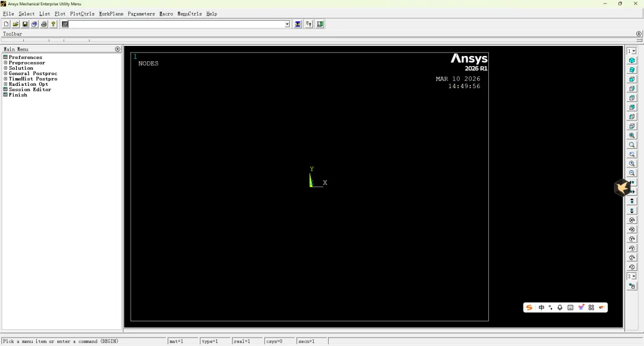Screen dimensions: 644x346
Task: Expand the Preprocessor tree node
Action: (x=5, y=63)
